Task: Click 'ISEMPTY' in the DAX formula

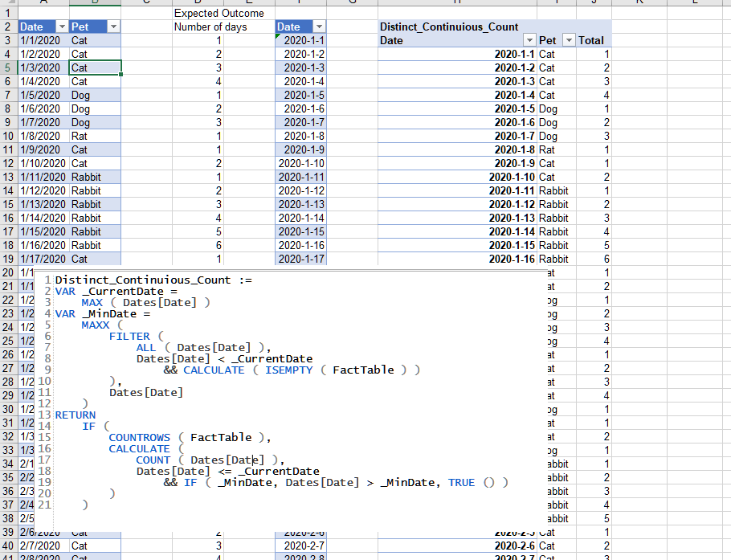Action: point(288,370)
